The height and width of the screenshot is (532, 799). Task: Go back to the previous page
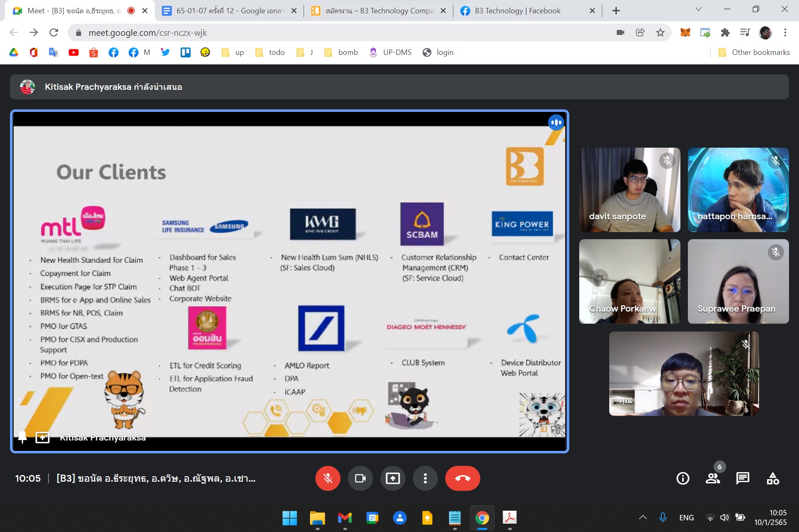pyautogui.click(x=14, y=32)
